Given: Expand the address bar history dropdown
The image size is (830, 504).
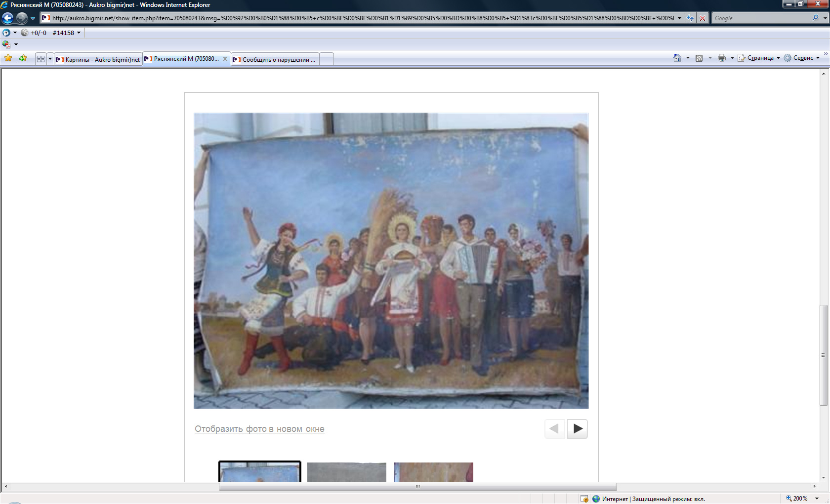Looking at the screenshot, I should 680,18.
